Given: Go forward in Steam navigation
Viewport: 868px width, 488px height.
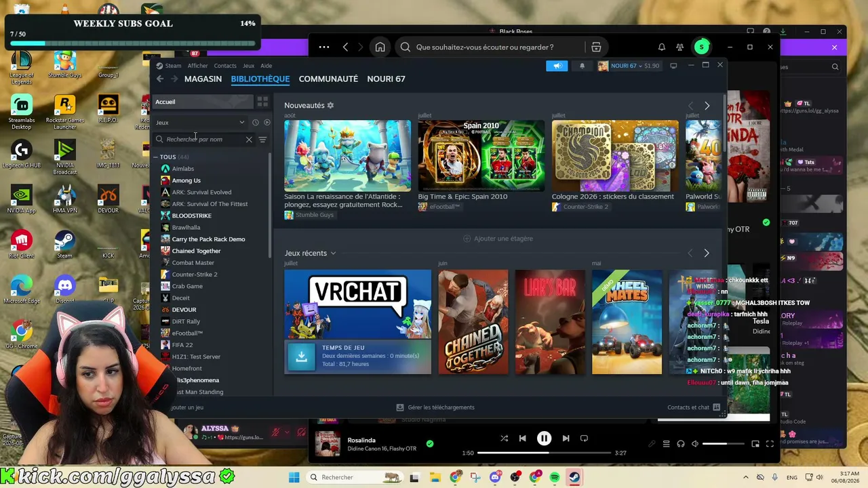Looking at the screenshot, I should click(174, 79).
